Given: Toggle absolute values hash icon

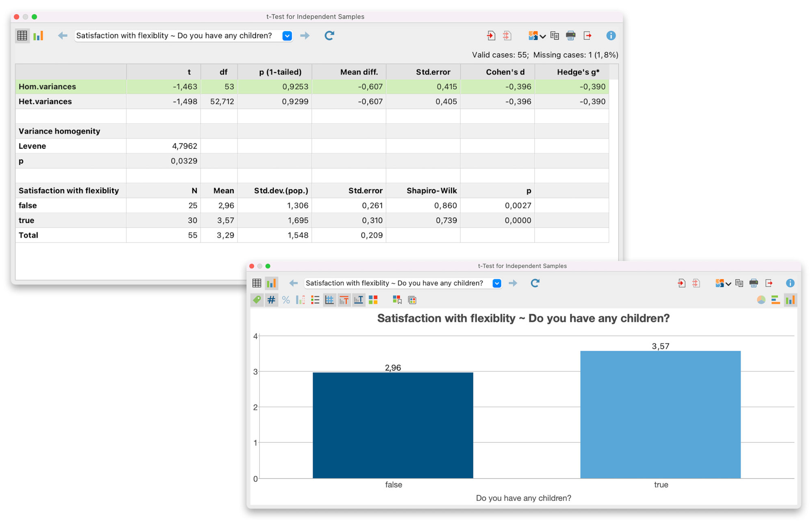Looking at the screenshot, I should [x=271, y=300].
